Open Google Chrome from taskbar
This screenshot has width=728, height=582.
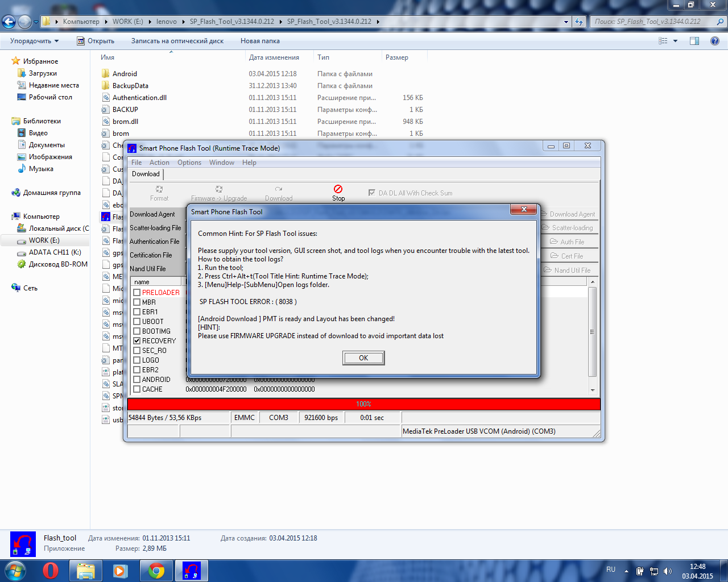tap(156, 570)
